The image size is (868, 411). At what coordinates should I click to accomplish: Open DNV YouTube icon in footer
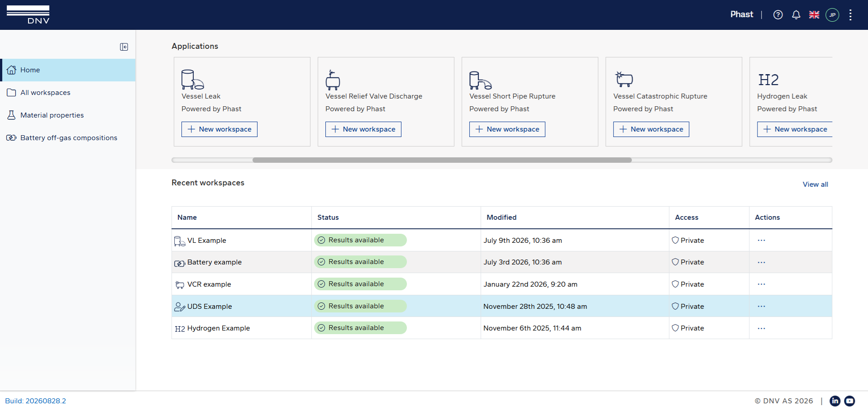tap(849, 401)
